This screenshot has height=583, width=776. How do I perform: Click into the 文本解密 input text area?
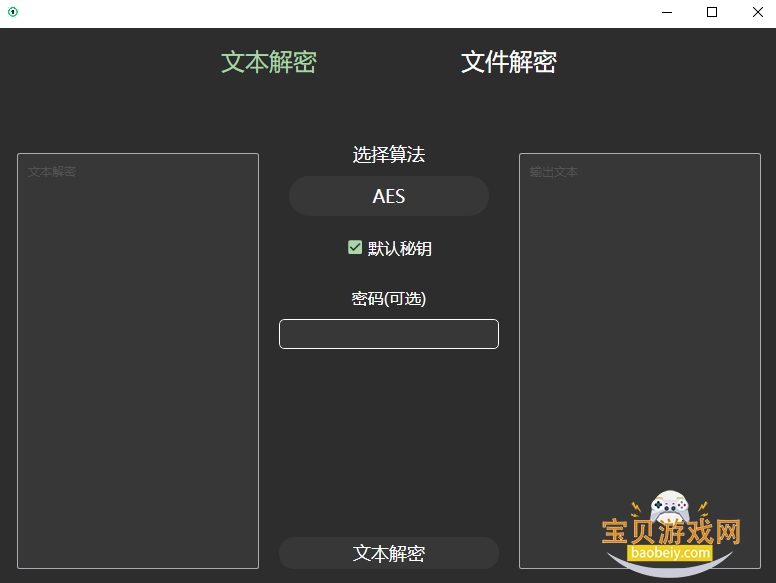(x=138, y=361)
